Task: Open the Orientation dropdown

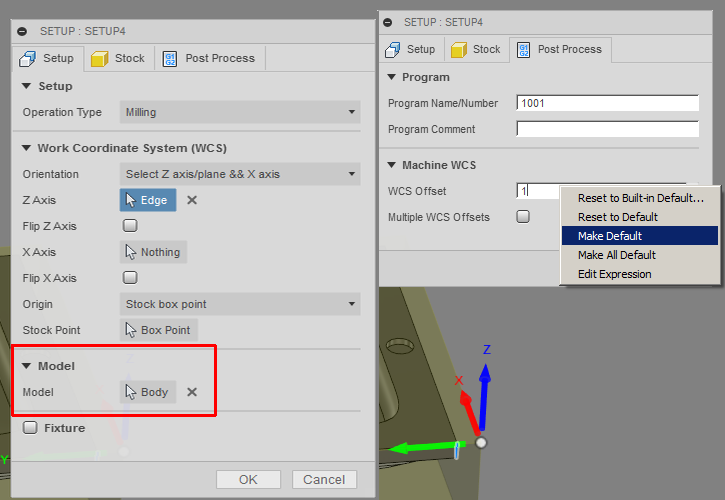Action: point(240,174)
